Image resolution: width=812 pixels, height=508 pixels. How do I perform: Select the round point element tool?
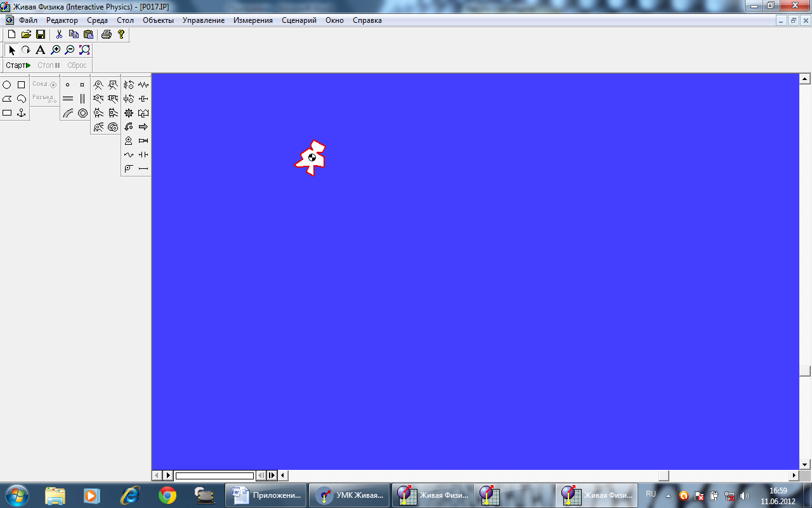click(68, 84)
